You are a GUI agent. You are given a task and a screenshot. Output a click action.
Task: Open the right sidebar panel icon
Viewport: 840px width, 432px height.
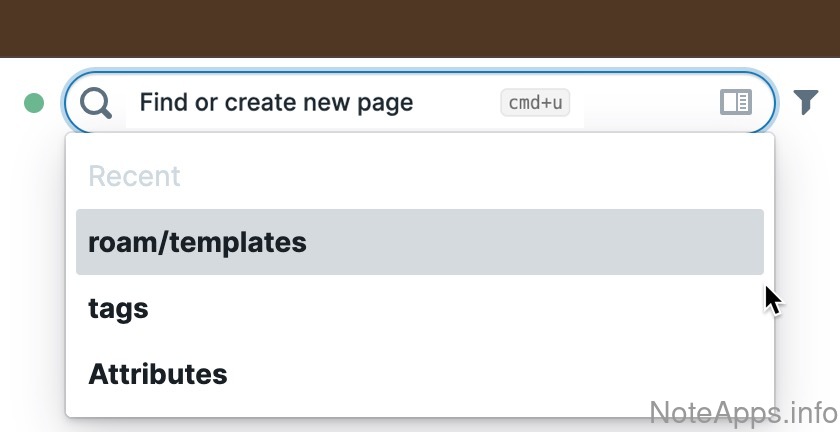tap(735, 102)
